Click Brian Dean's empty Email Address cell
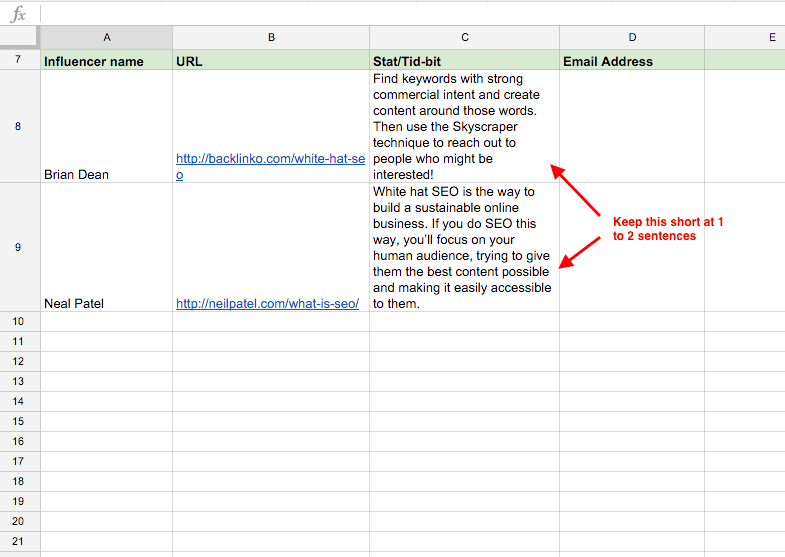The width and height of the screenshot is (785, 557). point(632,126)
